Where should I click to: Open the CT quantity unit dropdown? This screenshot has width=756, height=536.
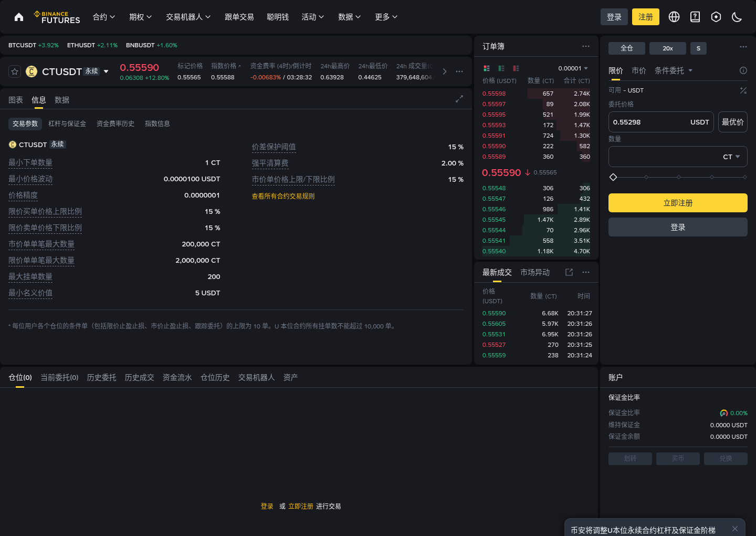click(x=731, y=157)
